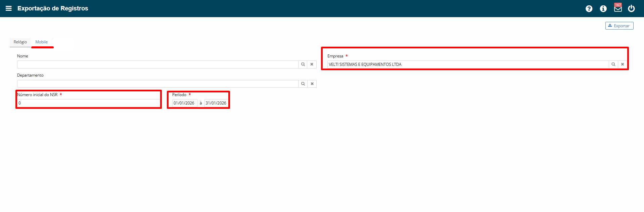
Task: Click the information icon in header
Action: (603, 9)
